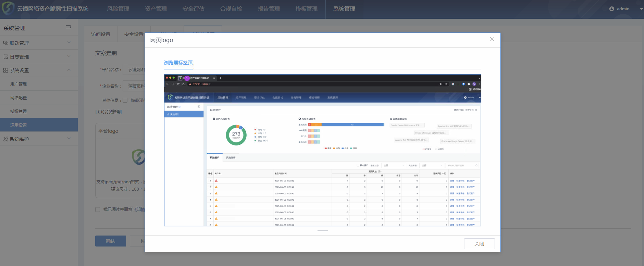This screenshot has height=266, width=644.
Task: Click the platform logo image preview
Action: pos(139,157)
